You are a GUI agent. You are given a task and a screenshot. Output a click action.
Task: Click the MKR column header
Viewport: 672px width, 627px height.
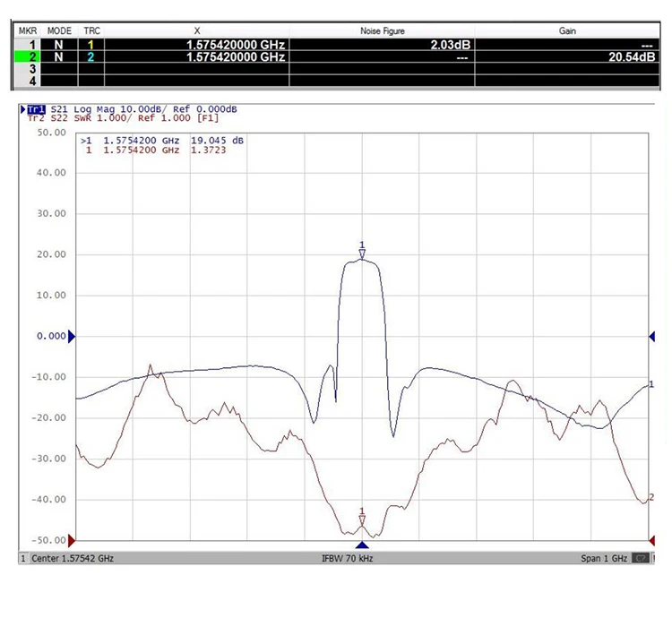click(28, 30)
